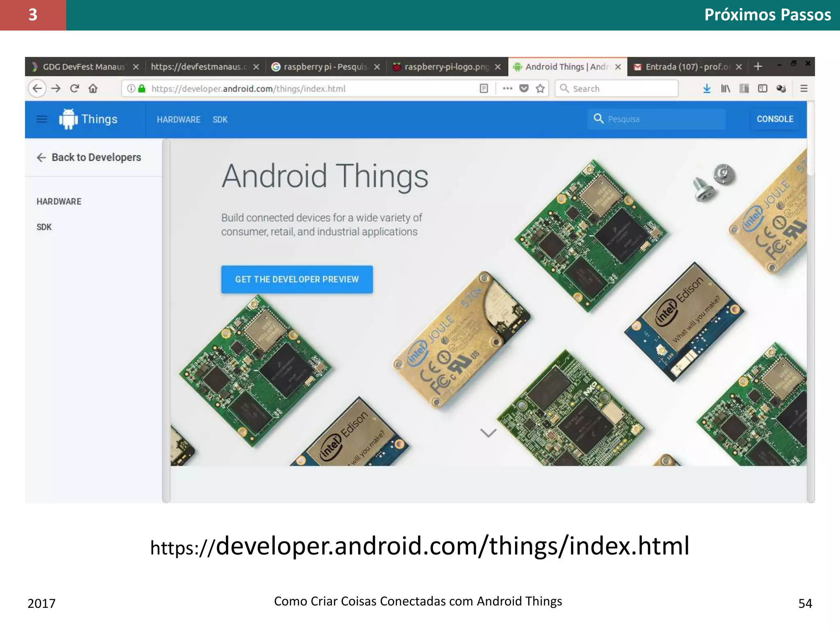Show site information via the info icon
The image size is (840, 630).
(131, 88)
